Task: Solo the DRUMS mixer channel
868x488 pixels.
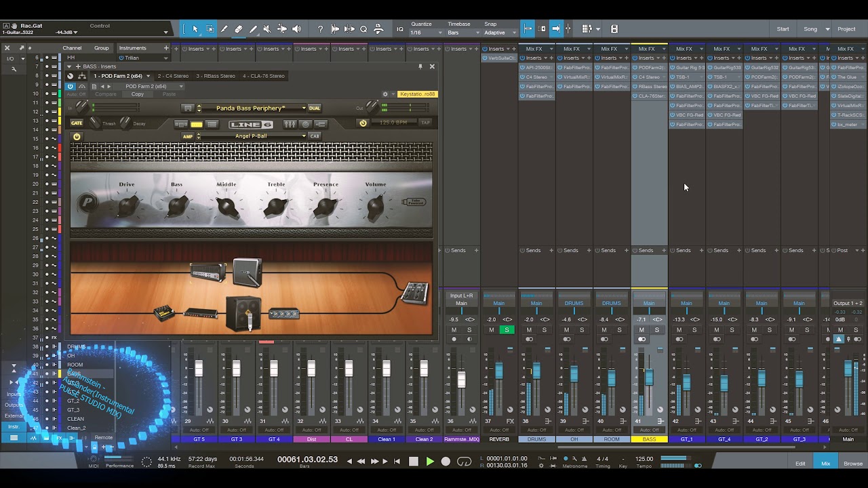Action: (x=544, y=330)
